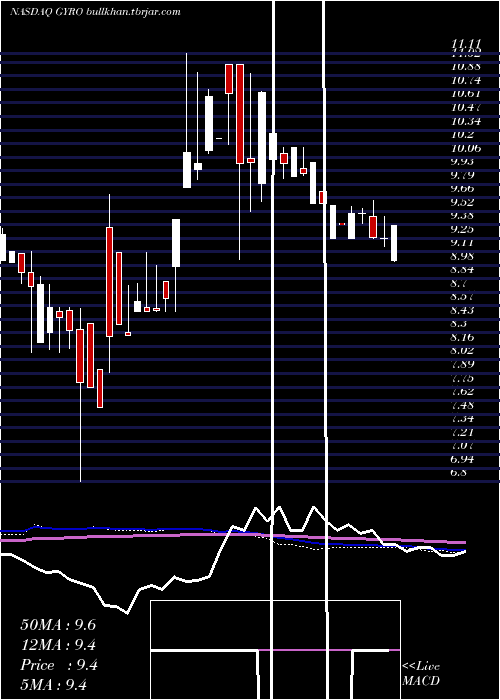Click the 8.98 price level

[462, 256]
